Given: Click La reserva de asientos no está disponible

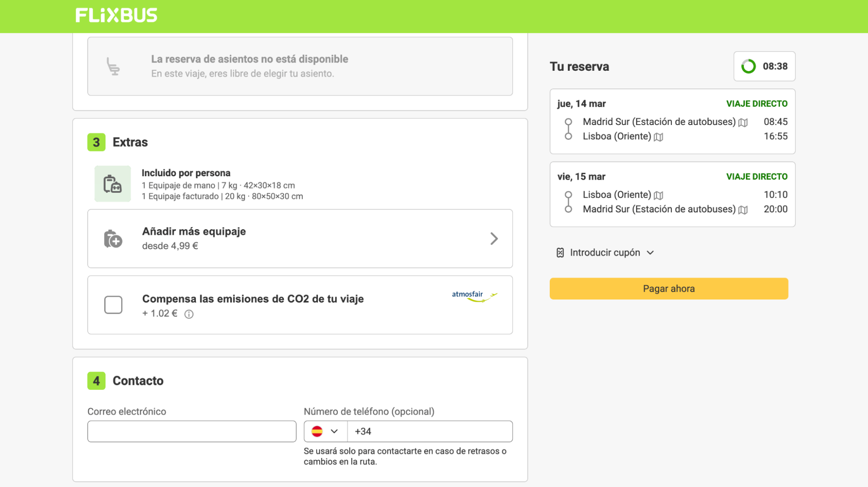Looking at the screenshot, I should 250,59.
